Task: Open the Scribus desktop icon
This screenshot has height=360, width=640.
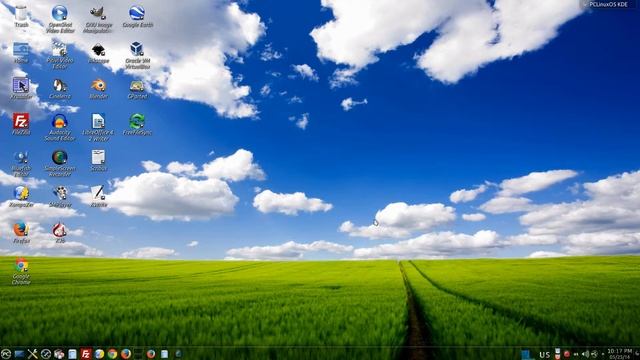Action: 98,160
